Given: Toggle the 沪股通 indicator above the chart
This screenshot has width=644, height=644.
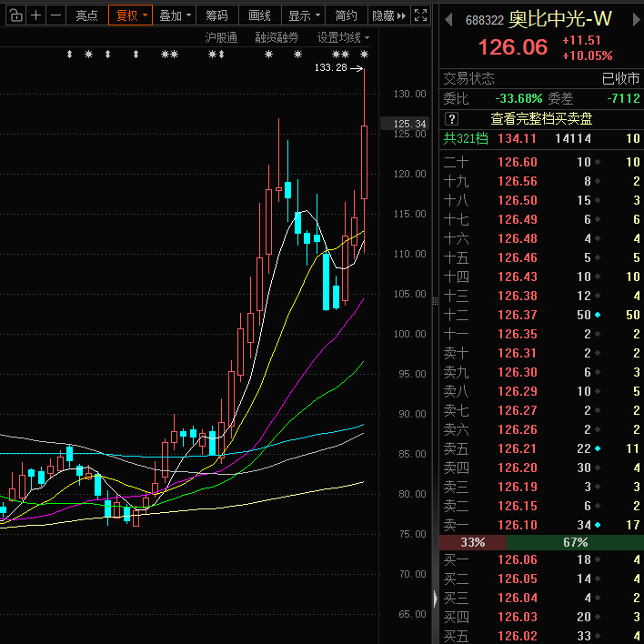Looking at the screenshot, I should (x=221, y=38).
